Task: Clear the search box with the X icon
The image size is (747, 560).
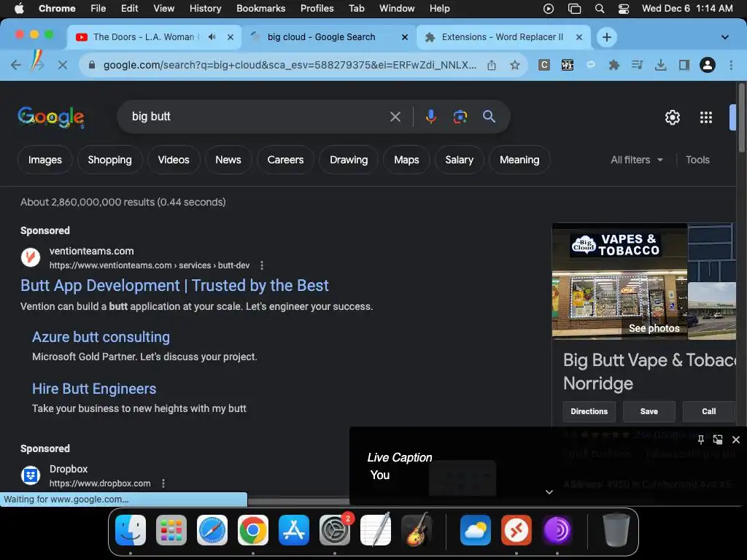Action: [395, 117]
